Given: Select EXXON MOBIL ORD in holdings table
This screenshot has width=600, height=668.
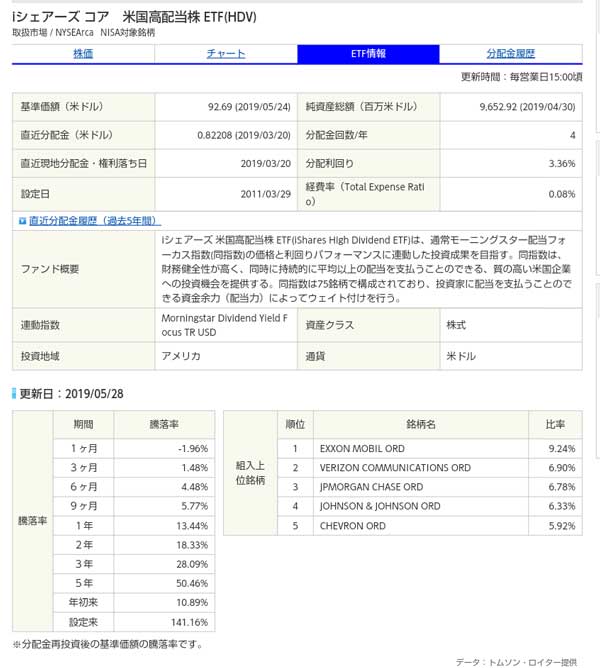Looking at the screenshot, I should [x=362, y=449].
